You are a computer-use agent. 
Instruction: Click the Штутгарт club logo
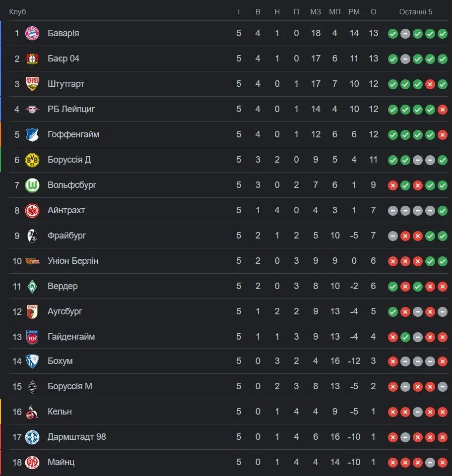32,84
